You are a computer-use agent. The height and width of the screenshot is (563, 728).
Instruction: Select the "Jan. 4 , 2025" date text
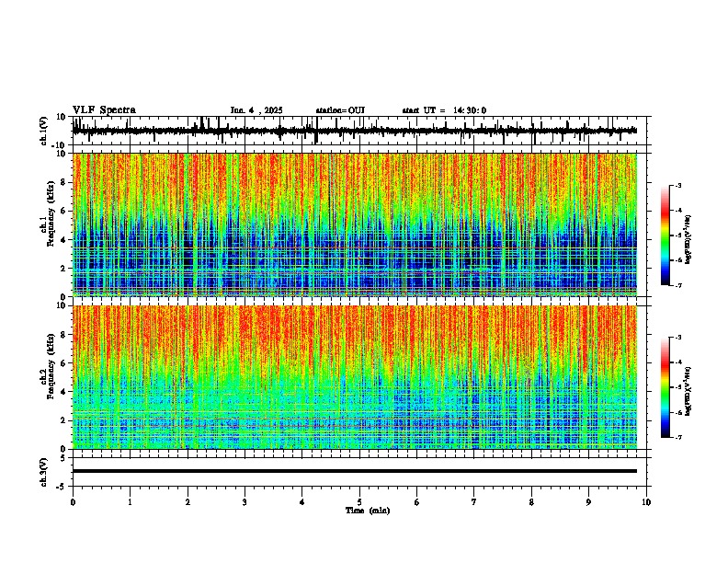tap(256, 110)
